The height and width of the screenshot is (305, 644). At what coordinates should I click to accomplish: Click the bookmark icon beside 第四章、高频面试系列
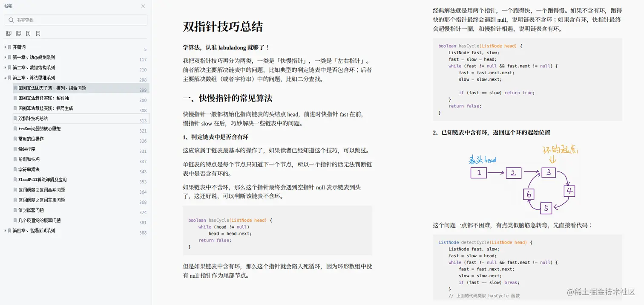9,230
